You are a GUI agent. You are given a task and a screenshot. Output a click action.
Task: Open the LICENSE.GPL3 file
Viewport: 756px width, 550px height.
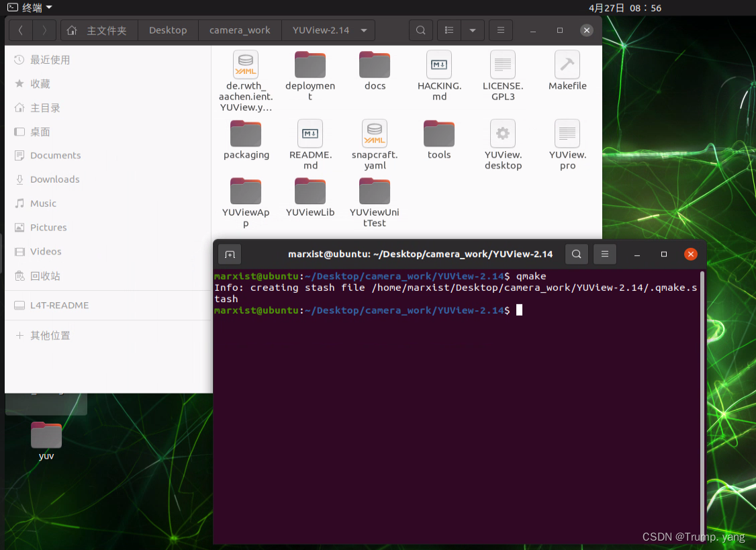503,64
